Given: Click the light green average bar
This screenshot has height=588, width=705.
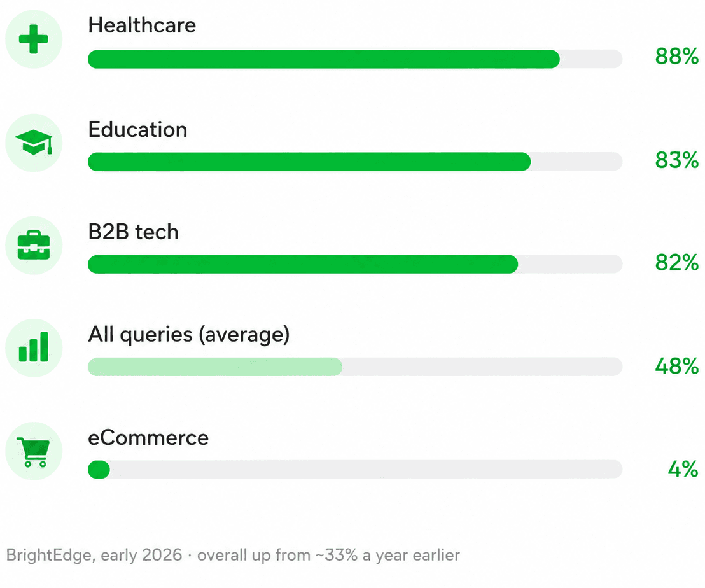Looking at the screenshot, I should (x=215, y=367).
